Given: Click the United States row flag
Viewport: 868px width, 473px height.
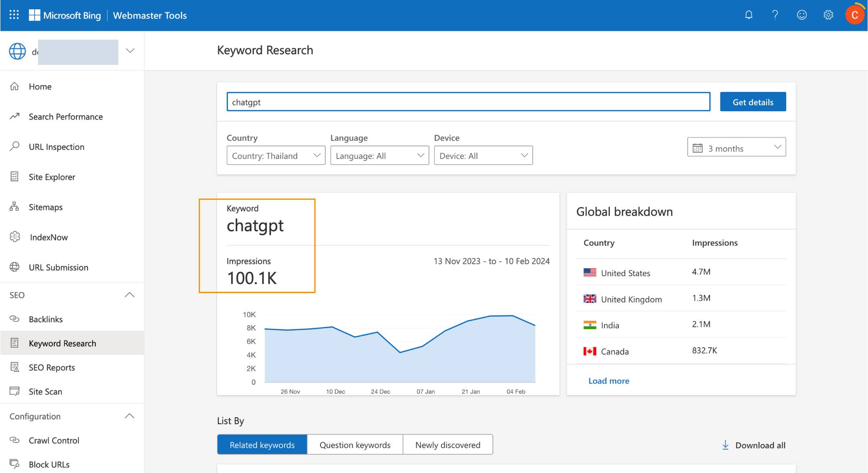Looking at the screenshot, I should 590,272.
